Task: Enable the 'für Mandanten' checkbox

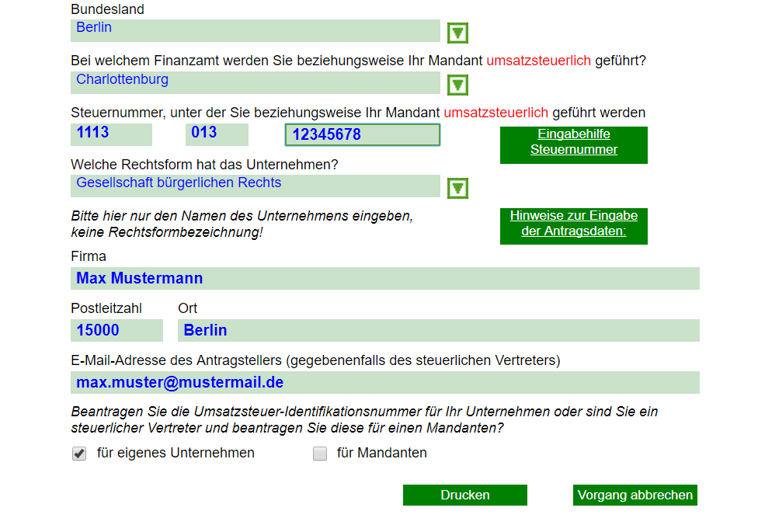Action: 320,454
